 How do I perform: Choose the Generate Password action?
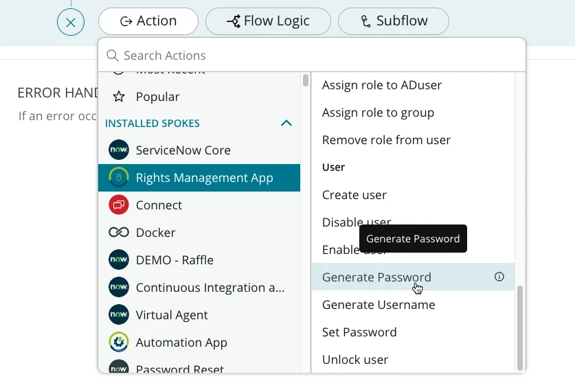coord(414,277)
